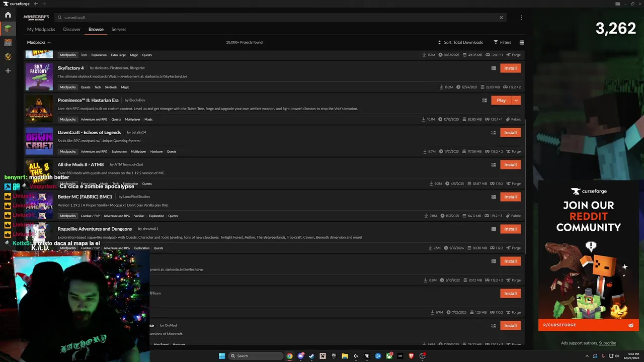Viewport: 644px width, 362px height.
Task: Add a game with the plus icon
Action: click(x=8, y=71)
